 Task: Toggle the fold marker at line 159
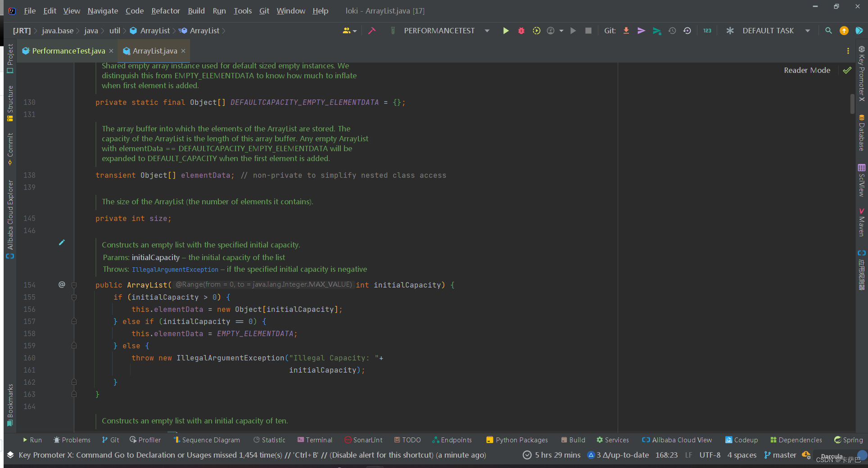pyautogui.click(x=74, y=346)
